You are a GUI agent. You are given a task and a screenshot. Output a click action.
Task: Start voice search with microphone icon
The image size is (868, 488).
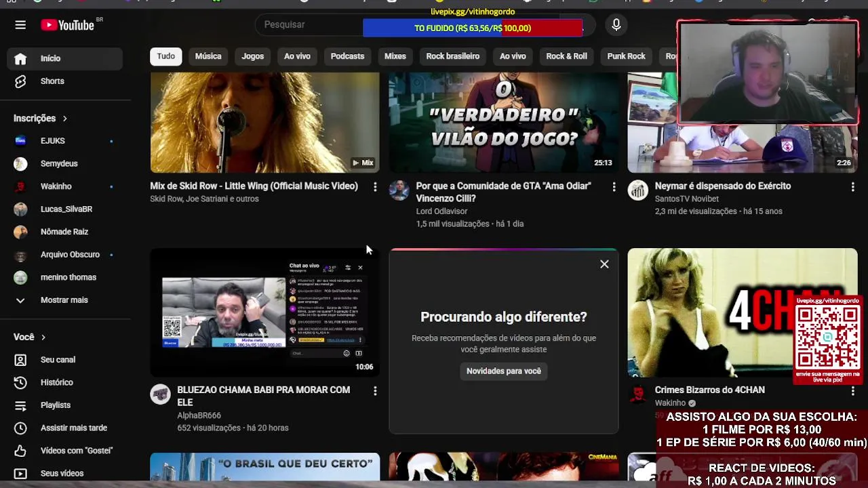pos(616,25)
